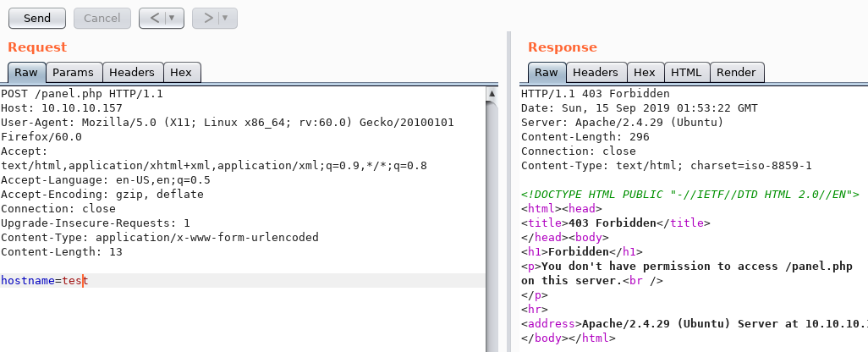Switch to the HTML tab in Response

(686, 73)
